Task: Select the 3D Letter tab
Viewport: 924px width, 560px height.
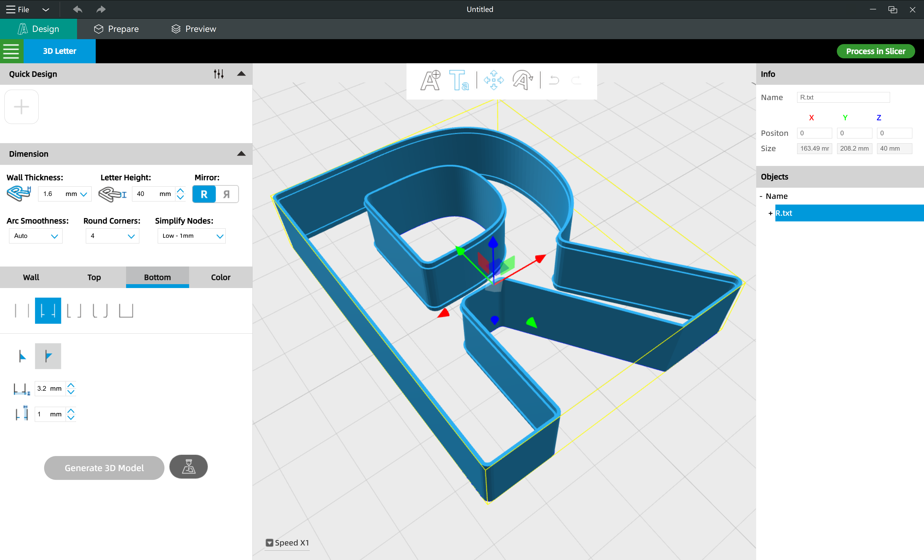Action: point(60,51)
